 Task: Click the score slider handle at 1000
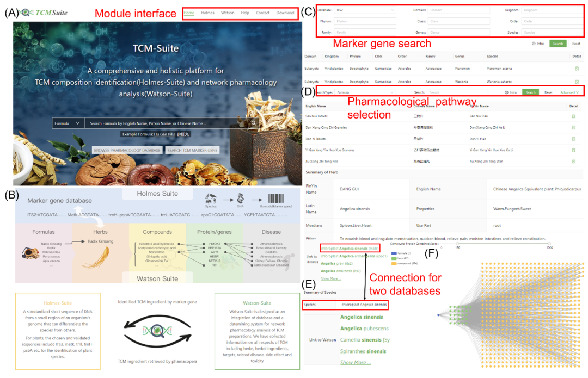click(549, 244)
